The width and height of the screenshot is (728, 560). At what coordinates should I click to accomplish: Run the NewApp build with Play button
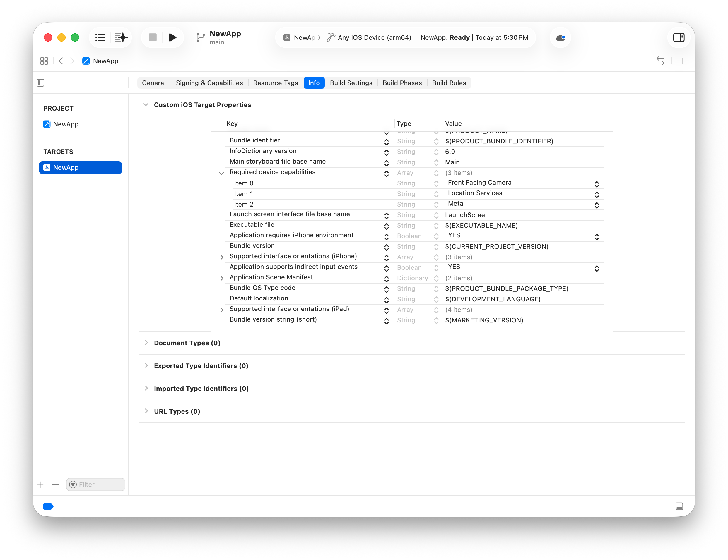[172, 37]
